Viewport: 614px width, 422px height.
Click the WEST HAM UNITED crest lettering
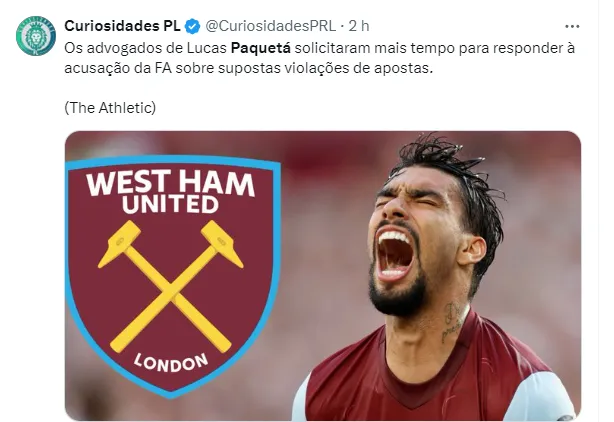coord(170,192)
